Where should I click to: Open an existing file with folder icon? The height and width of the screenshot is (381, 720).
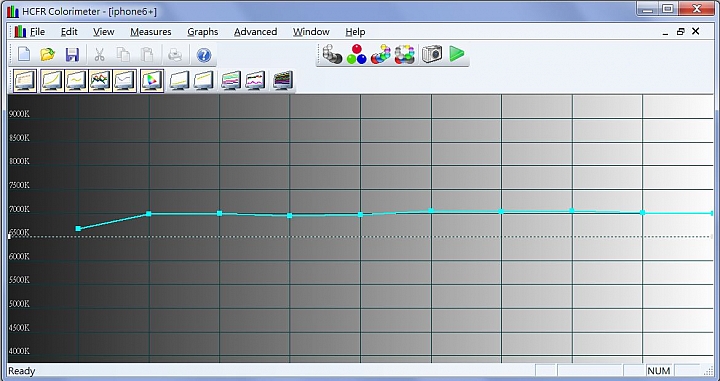tap(48, 55)
